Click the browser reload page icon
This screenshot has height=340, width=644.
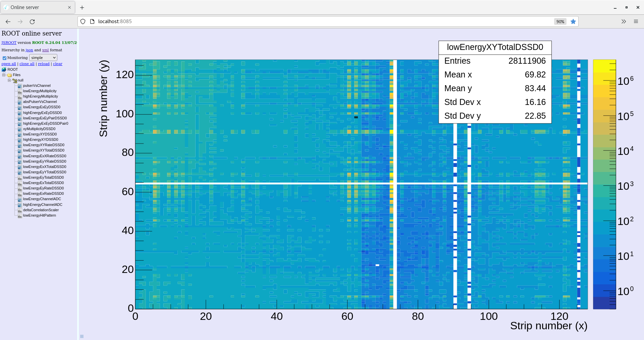click(32, 21)
